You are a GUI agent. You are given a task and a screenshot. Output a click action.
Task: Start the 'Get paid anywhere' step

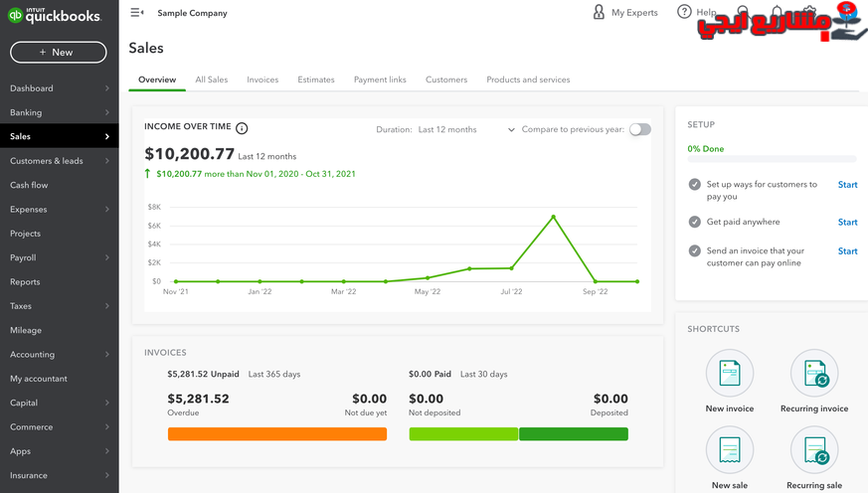point(847,223)
